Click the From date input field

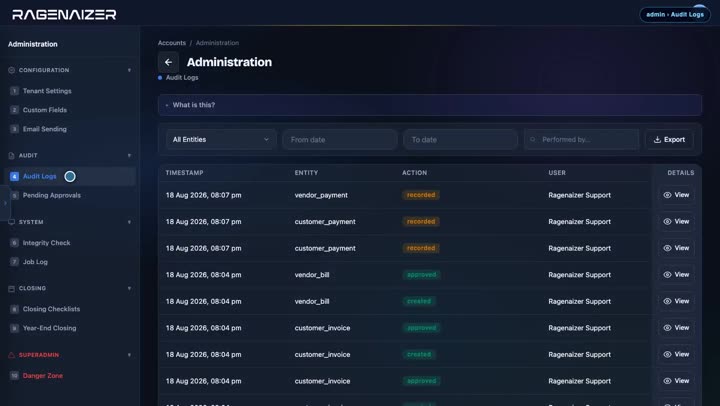click(340, 140)
